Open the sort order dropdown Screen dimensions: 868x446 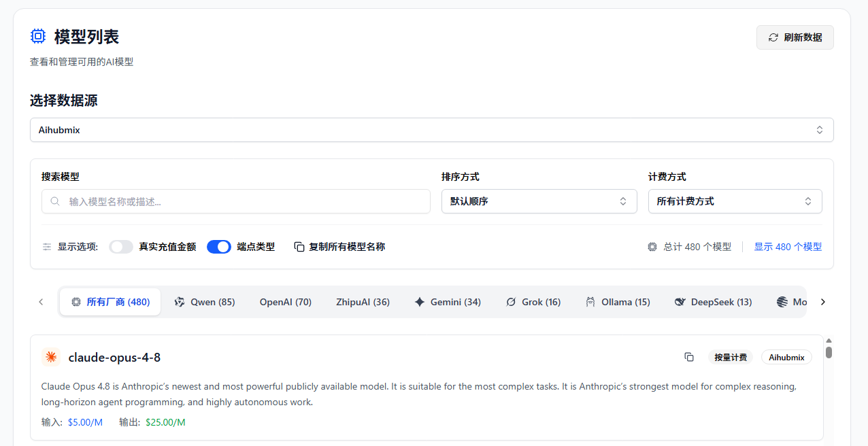pyautogui.click(x=539, y=201)
